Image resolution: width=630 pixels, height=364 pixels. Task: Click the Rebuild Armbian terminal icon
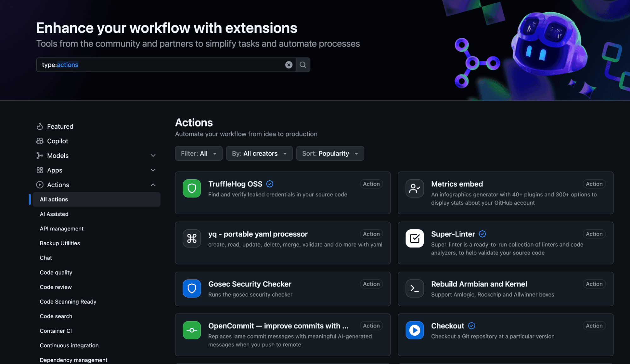tap(415, 288)
